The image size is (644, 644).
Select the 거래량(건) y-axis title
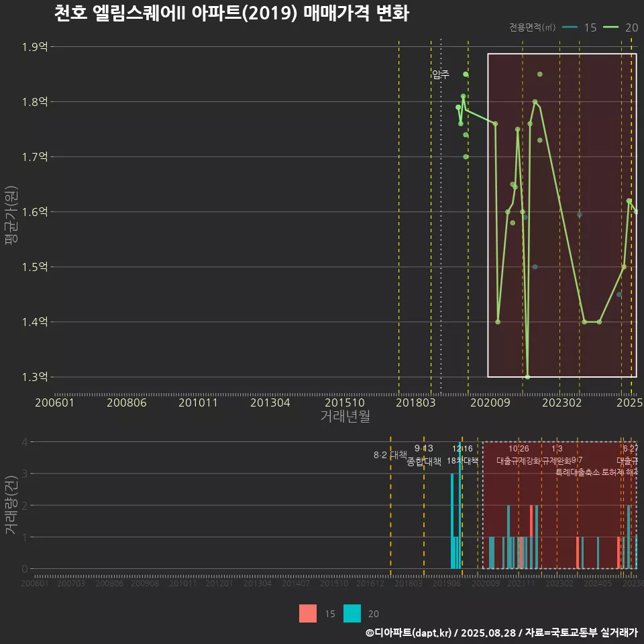(x=11, y=505)
